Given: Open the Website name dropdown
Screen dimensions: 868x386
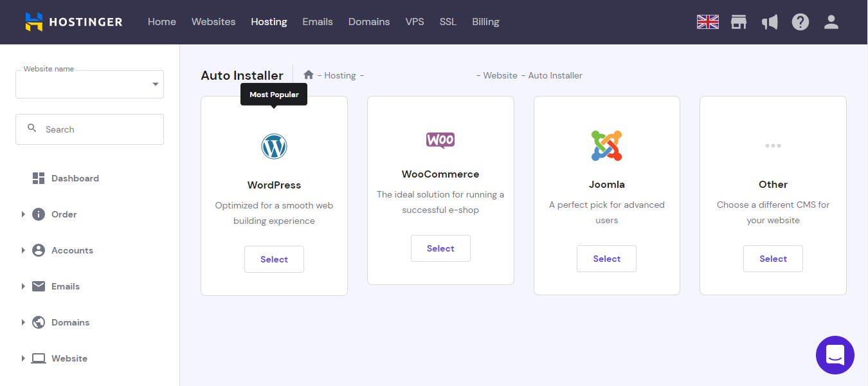Looking at the screenshot, I should pyautogui.click(x=89, y=84).
